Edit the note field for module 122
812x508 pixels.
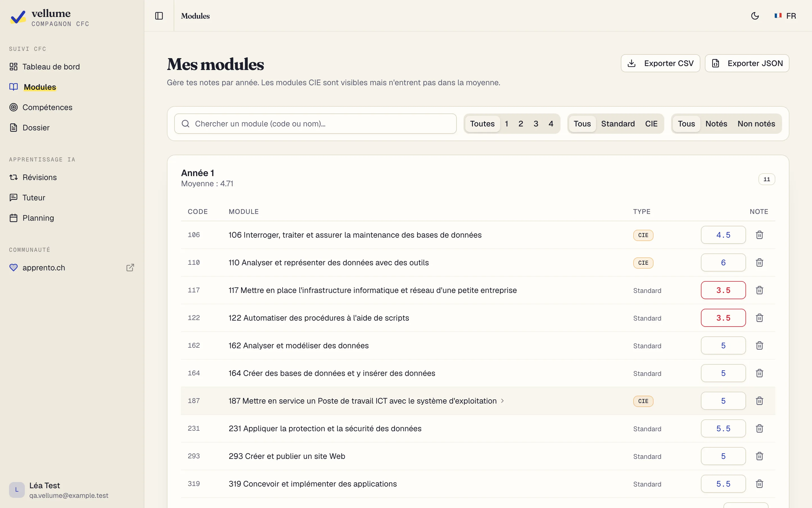point(723,318)
